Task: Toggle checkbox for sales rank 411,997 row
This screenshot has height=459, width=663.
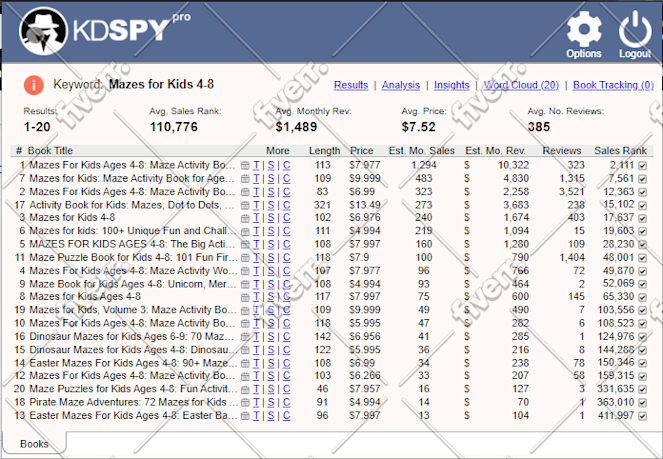Action: click(643, 416)
